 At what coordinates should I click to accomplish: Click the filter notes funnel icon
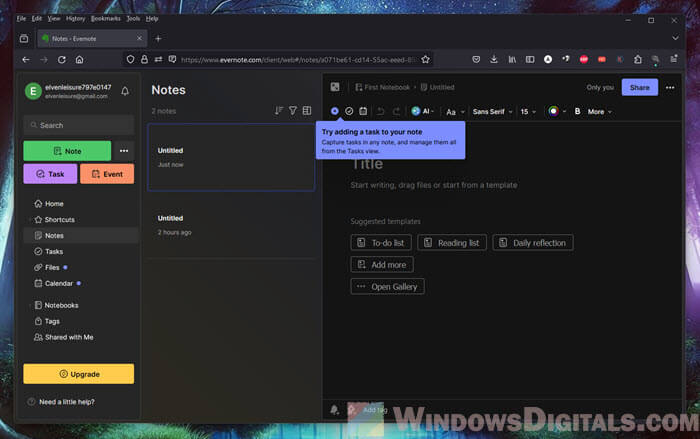click(x=292, y=110)
